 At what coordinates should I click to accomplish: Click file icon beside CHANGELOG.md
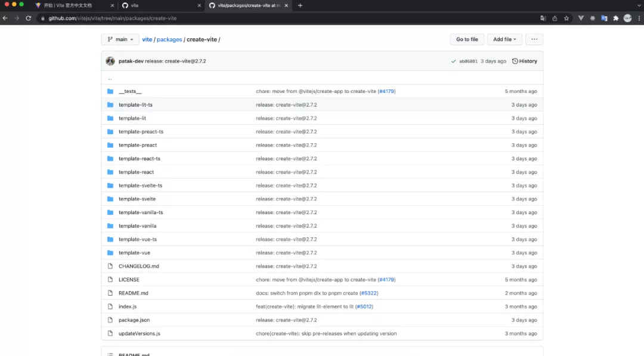pyautogui.click(x=110, y=266)
